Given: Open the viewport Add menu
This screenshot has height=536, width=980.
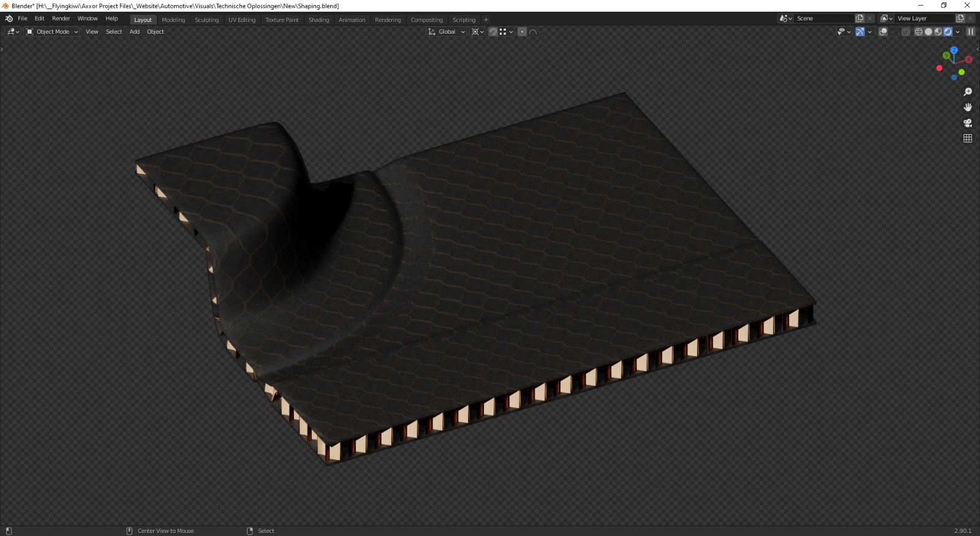Looking at the screenshot, I should 135,32.
